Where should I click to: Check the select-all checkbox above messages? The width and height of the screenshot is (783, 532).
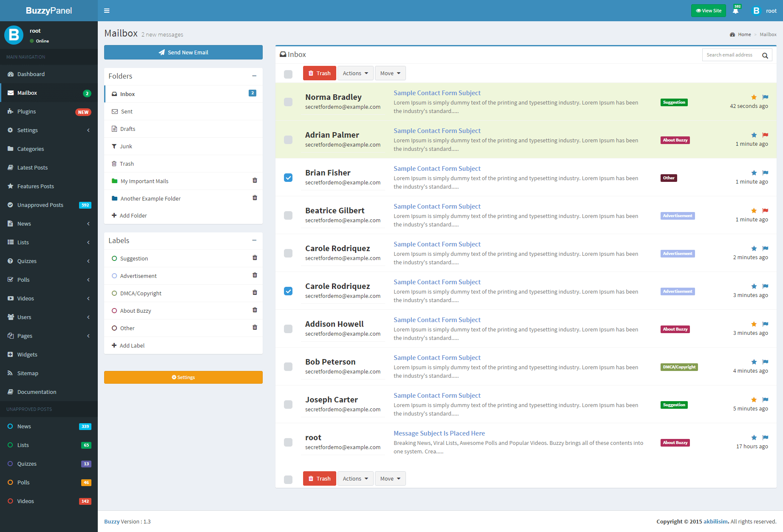[x=288, y=74]
